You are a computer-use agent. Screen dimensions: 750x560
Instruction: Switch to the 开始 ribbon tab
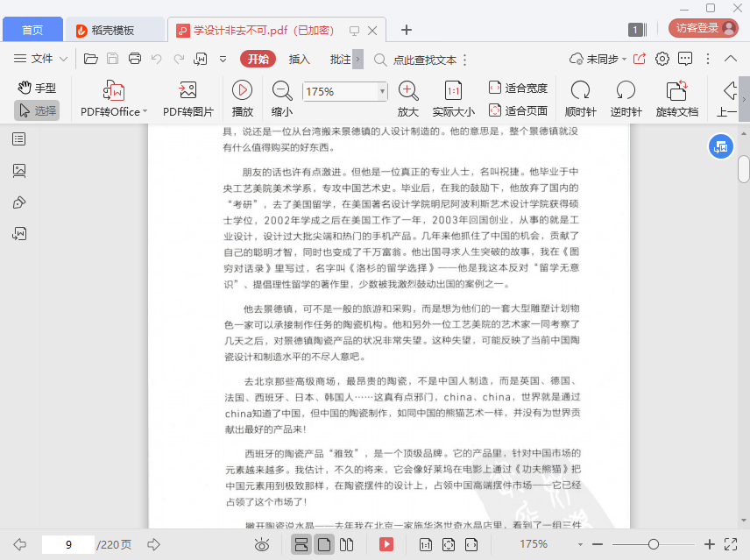click(x=258, y=59)
